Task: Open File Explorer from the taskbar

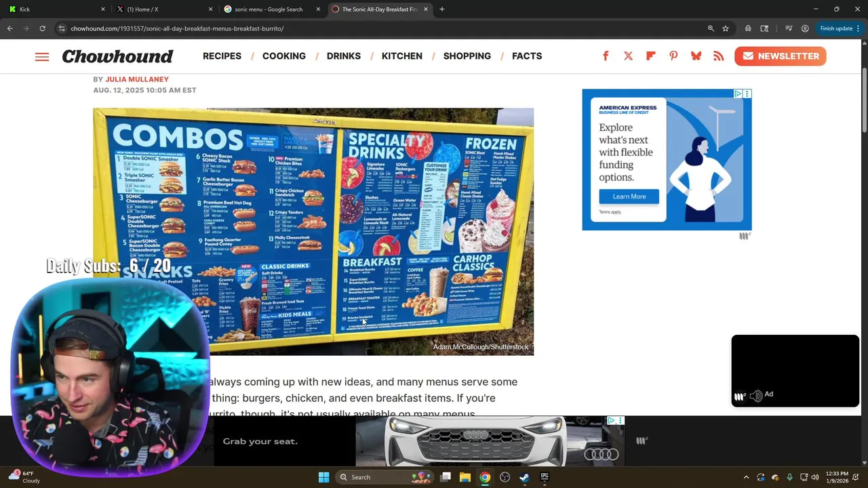Action: [x=465, y=477]
